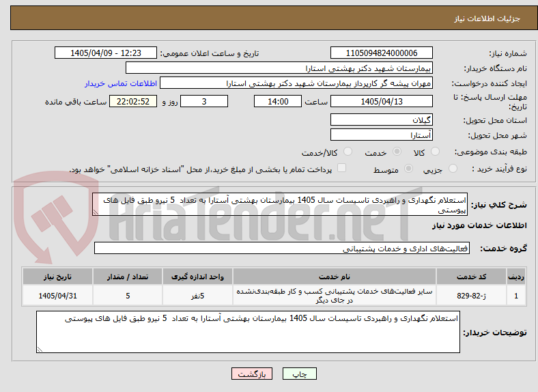Click the واحد اندازه گیری column header
This screenshot has height=392, width=538.
pos(197,277)
